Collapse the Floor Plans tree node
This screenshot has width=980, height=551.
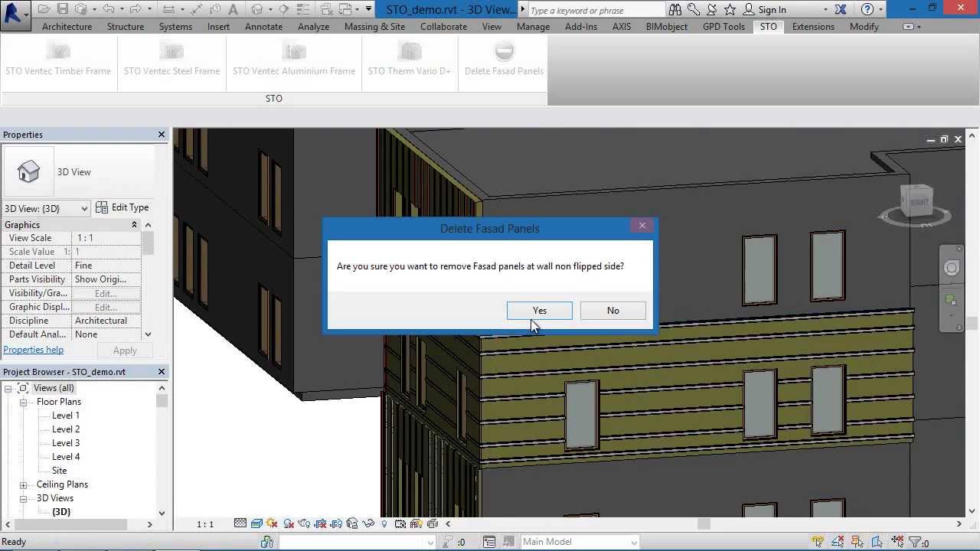point(24,402)
